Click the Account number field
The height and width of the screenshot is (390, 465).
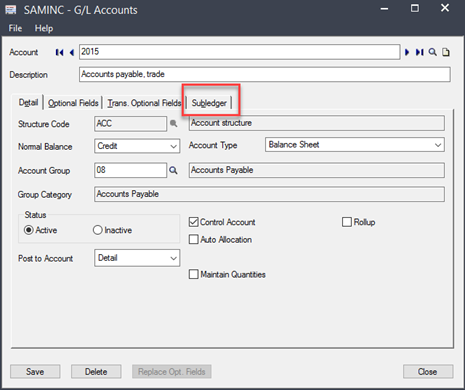tap(239, 52)
